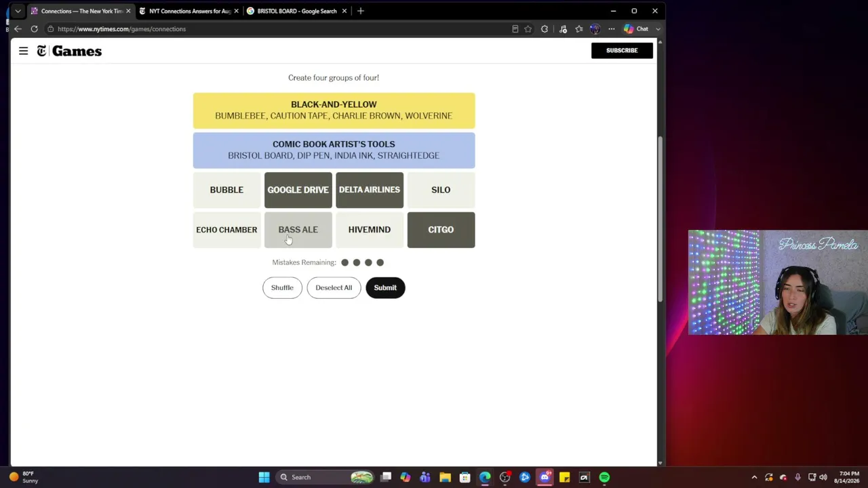Select the HIVEMIND tile
This screenshot has height=488, width=868.
coord(370,230)
